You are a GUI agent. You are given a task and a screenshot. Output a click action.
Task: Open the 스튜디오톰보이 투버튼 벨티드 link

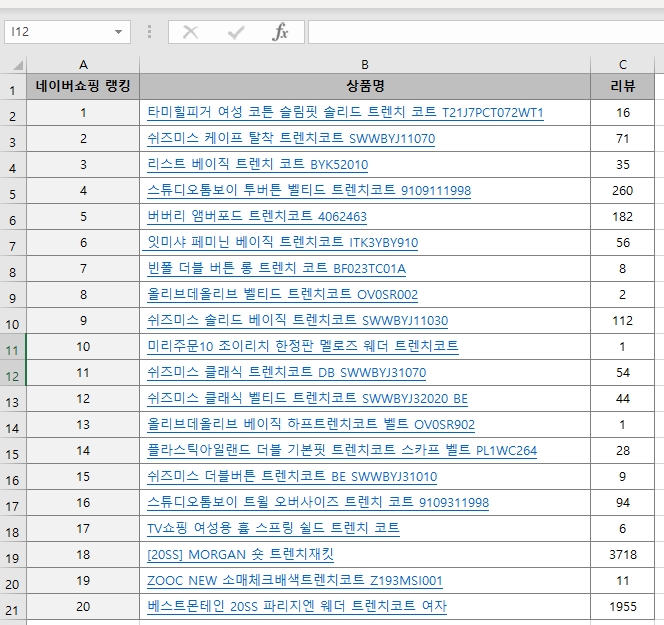point(309,191)
